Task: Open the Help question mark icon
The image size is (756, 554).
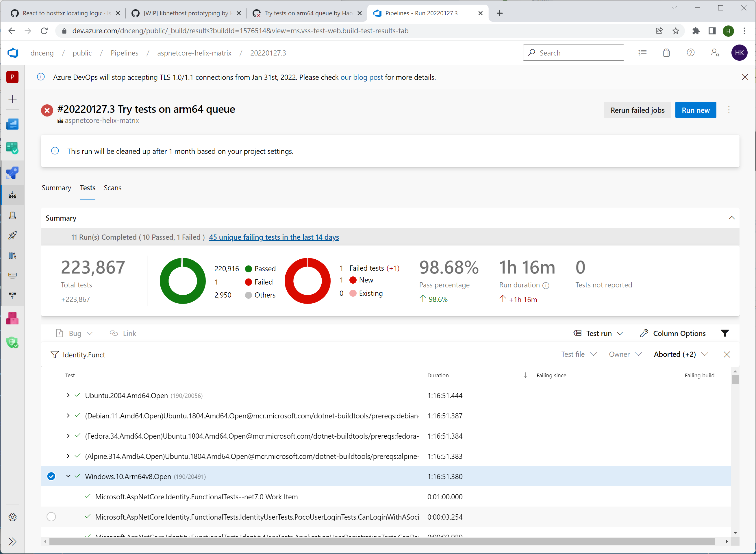Action: (690, 53)
